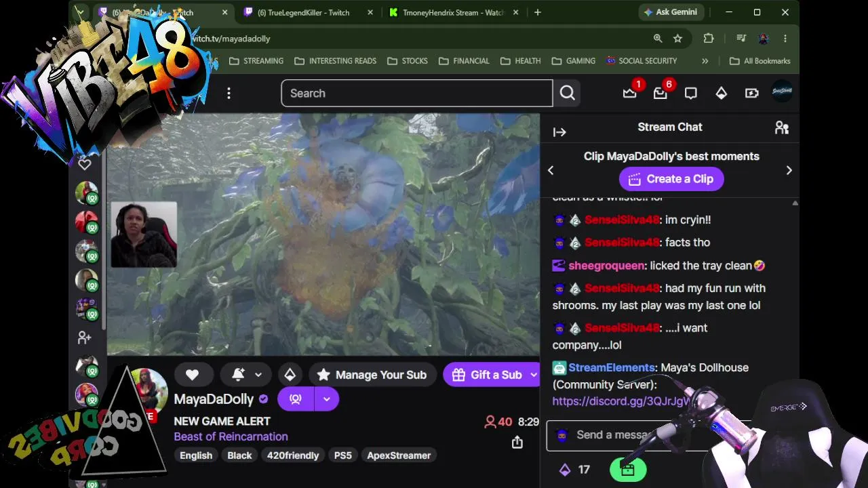Click the purple watch-together icon beside MayaDaDolly
This screenshot has width=868, height=488.
point(296,399)
